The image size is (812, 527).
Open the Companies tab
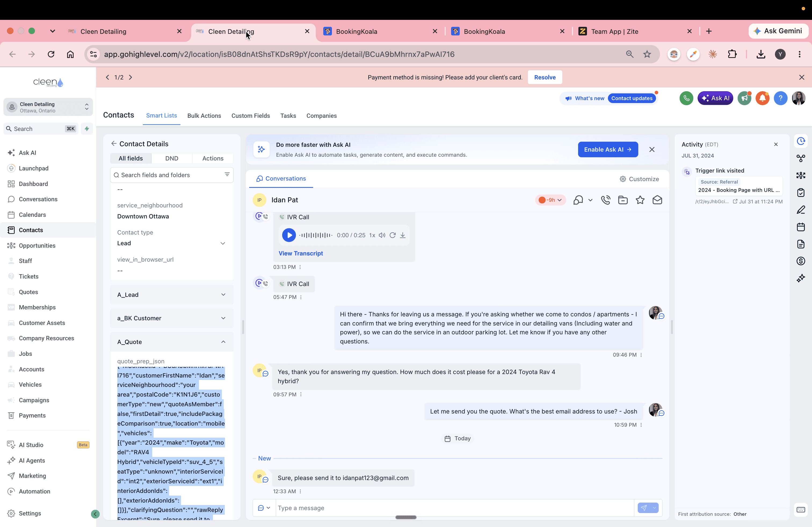321,116
